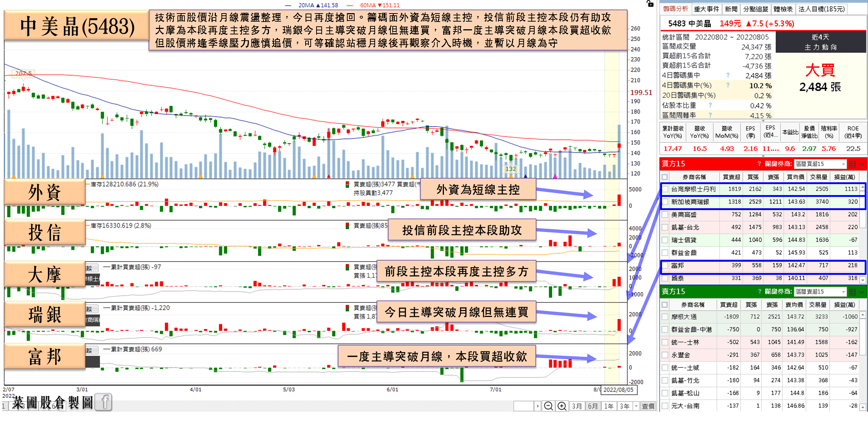Click the blank input field before zoom icons
Image resolution: width=868 pixels, height=422 pixels.
[x=524, y=406]
